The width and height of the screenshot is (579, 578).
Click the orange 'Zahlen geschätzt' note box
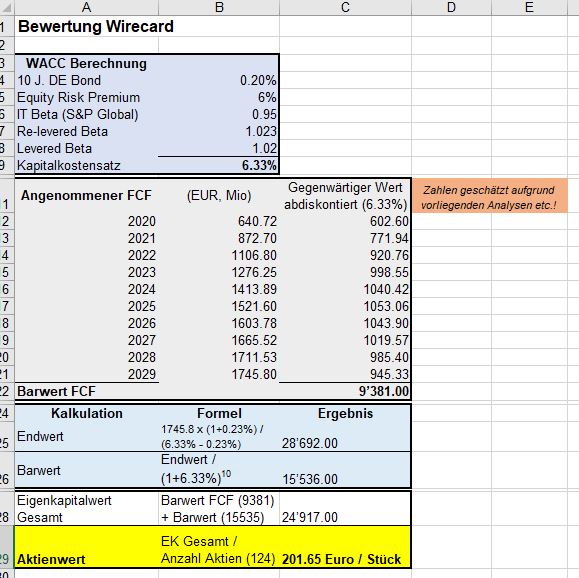489,196
